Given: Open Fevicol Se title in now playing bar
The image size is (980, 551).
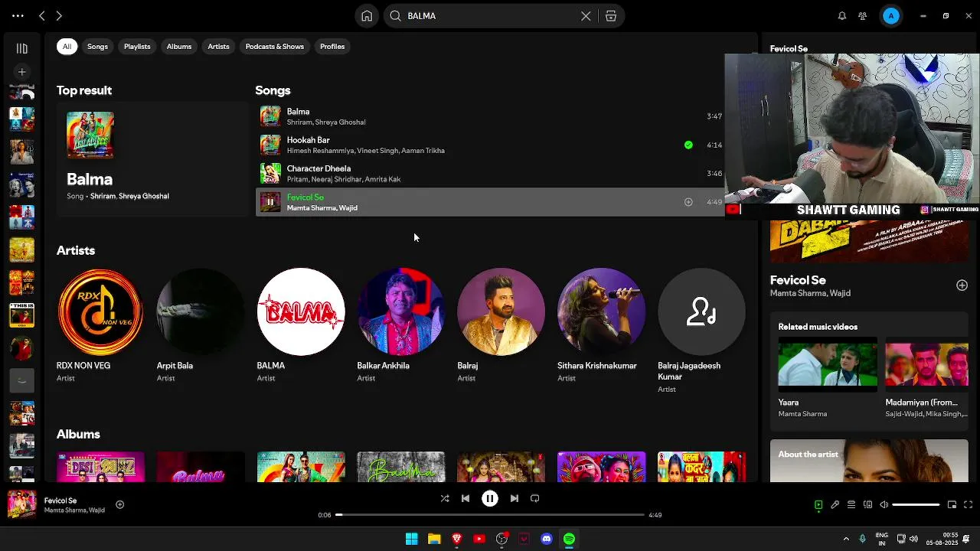Looking at the screenshot, I should (x=60, y=500).
